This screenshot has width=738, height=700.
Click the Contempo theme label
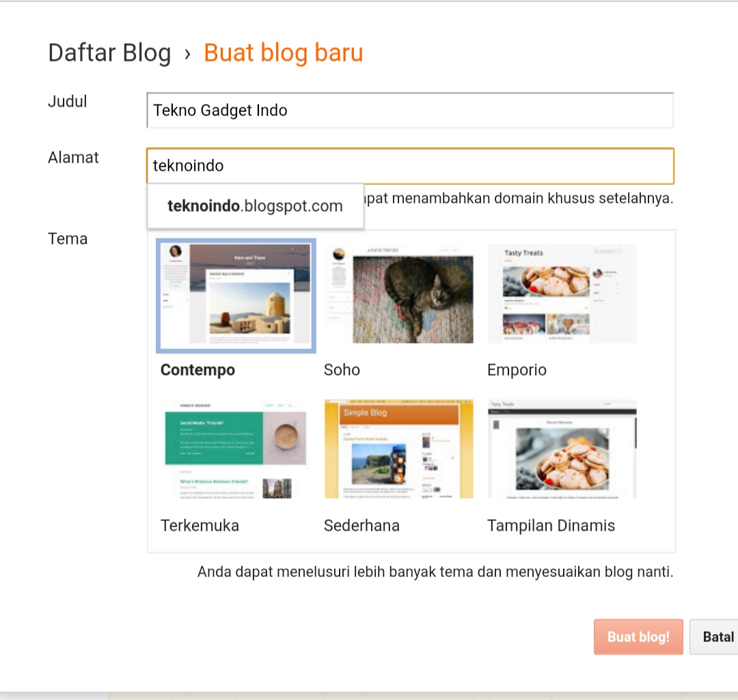[197, 370]
